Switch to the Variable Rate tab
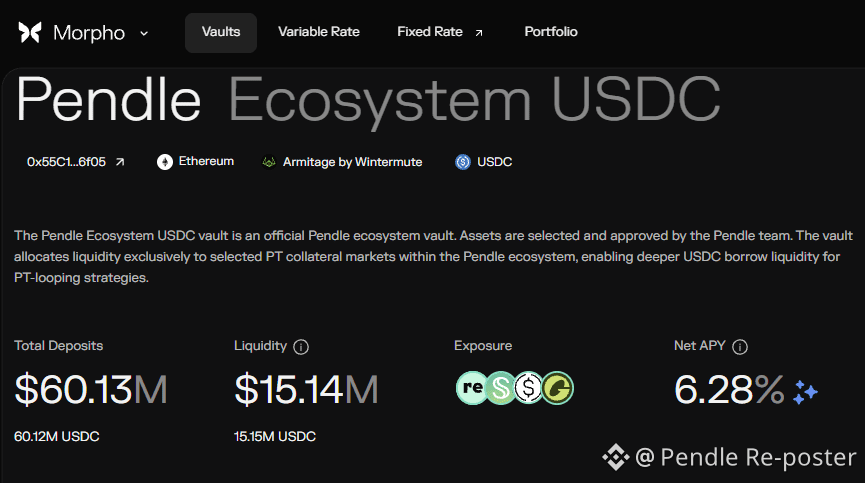Viewport: 865px width, 483px height. click(x=319, y=32)
